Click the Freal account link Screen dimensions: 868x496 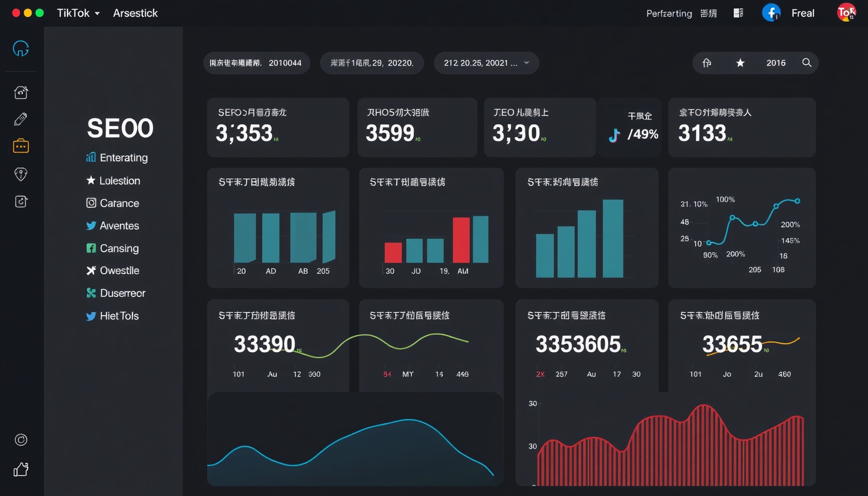point(803,13)
